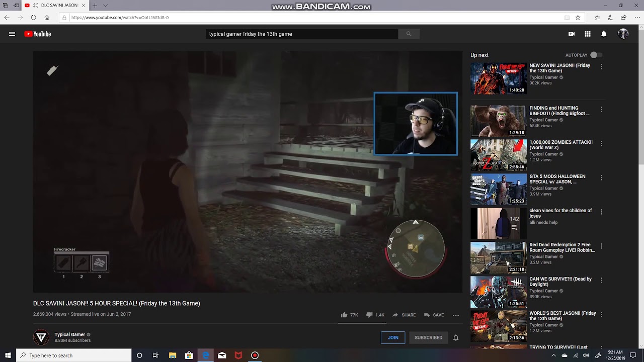Go to the browser home page
The height and width of the screenshot is (362, 644).
coord(47,18)
